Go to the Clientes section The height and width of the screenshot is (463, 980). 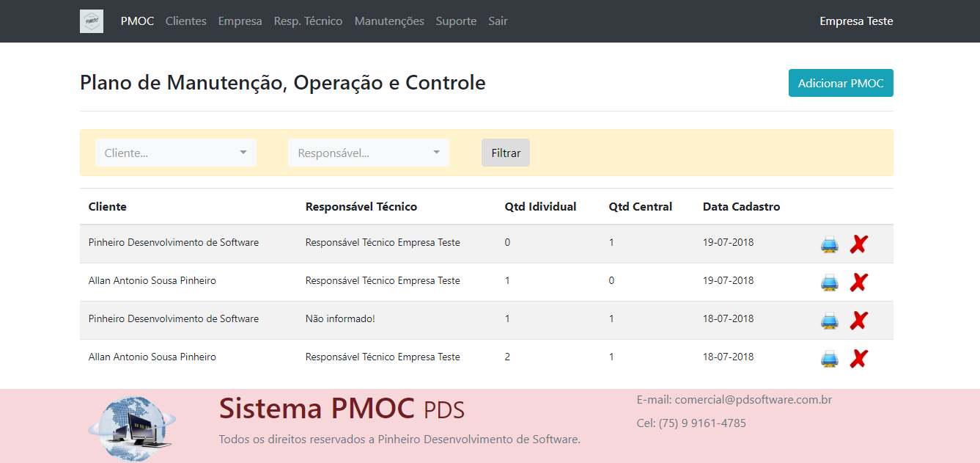pos(185,21)
